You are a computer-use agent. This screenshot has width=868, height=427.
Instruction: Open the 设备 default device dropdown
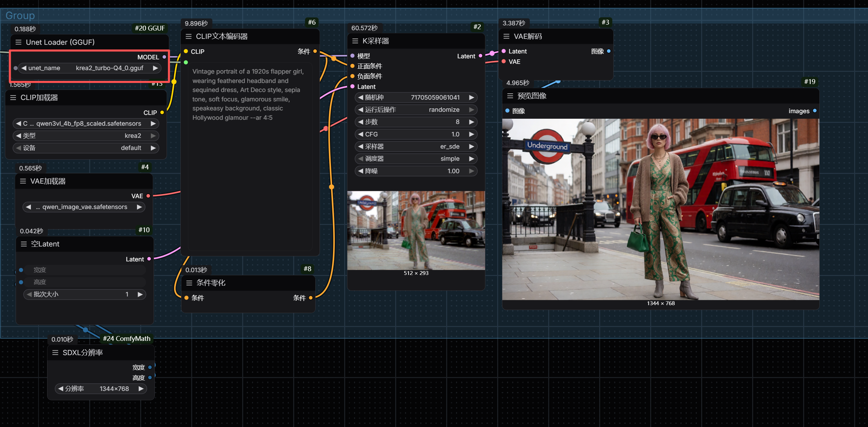(86, 148)
